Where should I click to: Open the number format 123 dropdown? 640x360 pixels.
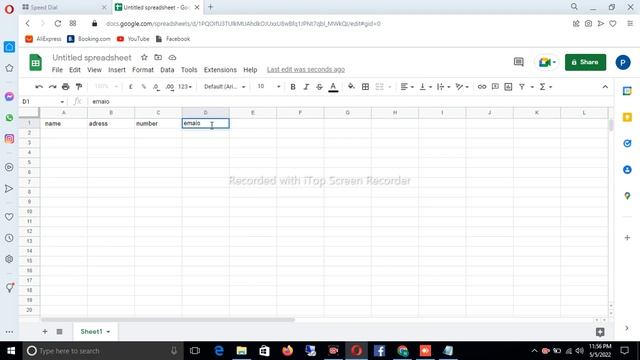click(185, 87)
